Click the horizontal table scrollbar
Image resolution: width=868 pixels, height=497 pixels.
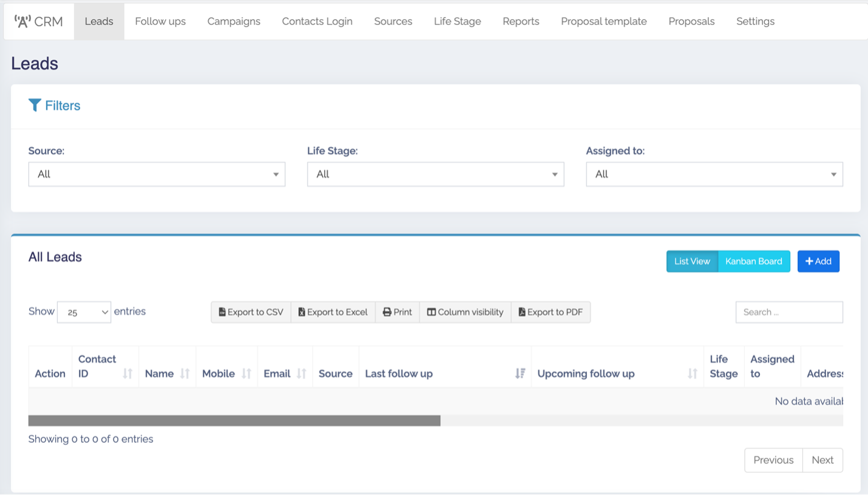point(234,420)
